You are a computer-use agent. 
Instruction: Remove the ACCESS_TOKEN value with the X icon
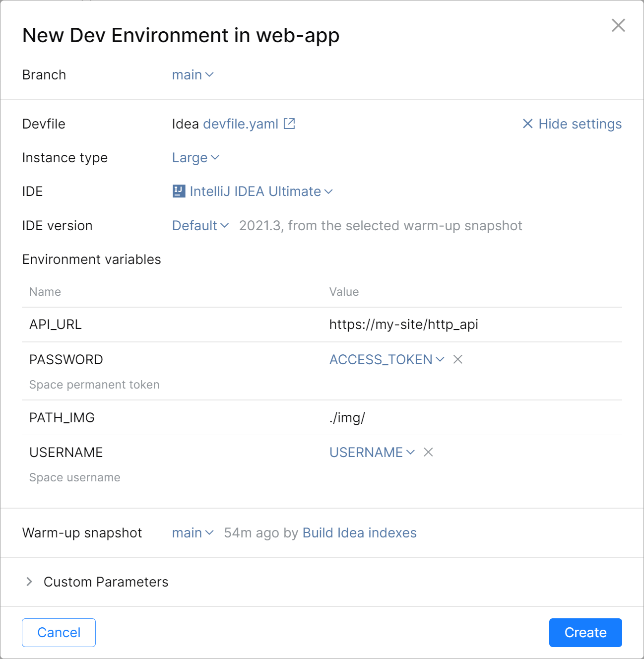coord(457,359)
